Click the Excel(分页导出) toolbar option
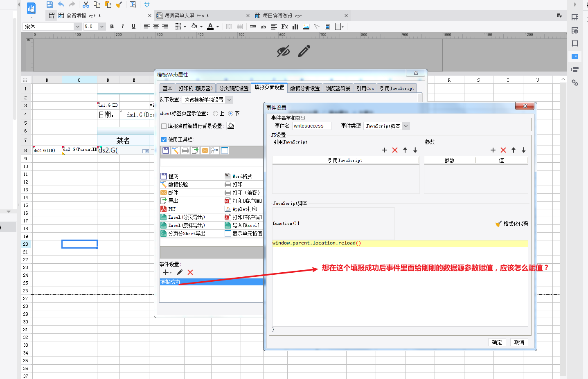This screenshot has height=379, width=588. 182,217
